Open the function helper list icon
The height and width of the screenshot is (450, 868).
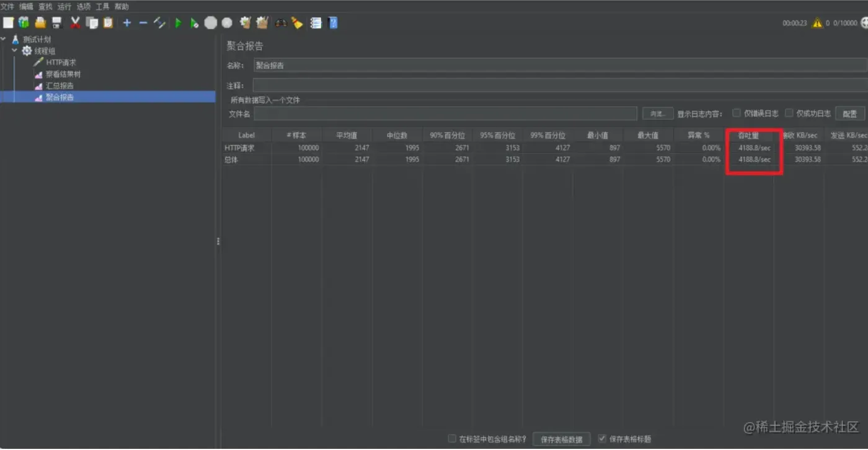tap(316, 23)
